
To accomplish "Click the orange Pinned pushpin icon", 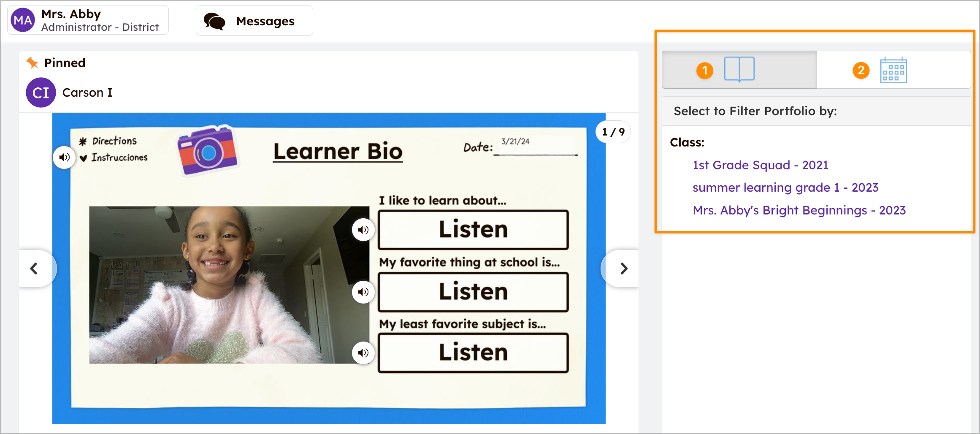I will (x=32, y=63).
